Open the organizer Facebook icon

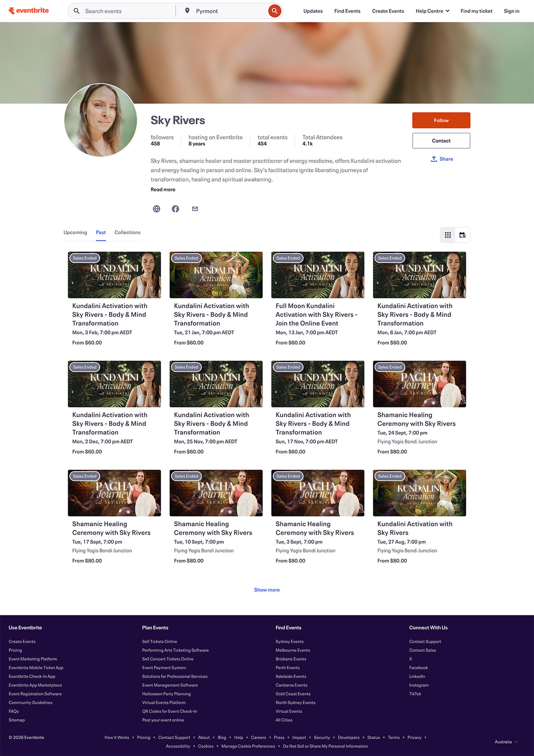(x=176, y=209)
